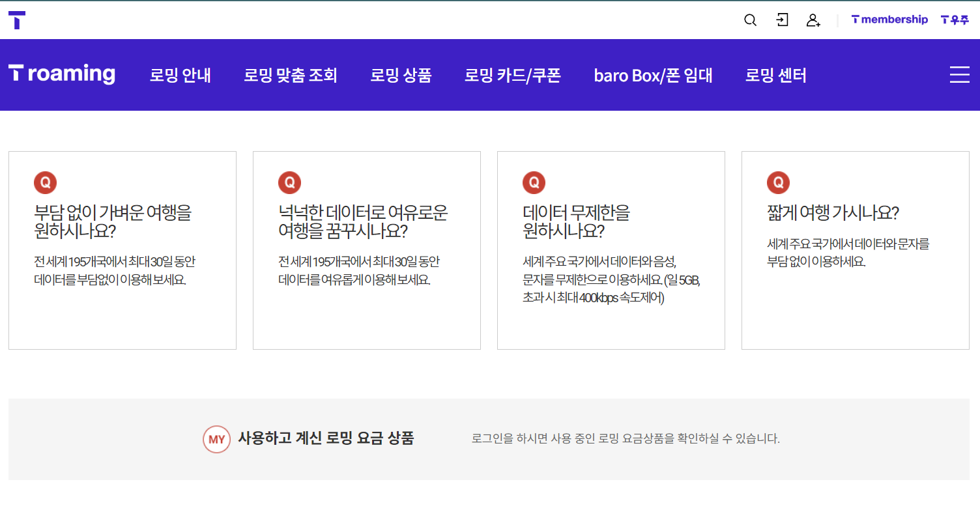Open the 로밍 안내 menu

click(180, 75)
